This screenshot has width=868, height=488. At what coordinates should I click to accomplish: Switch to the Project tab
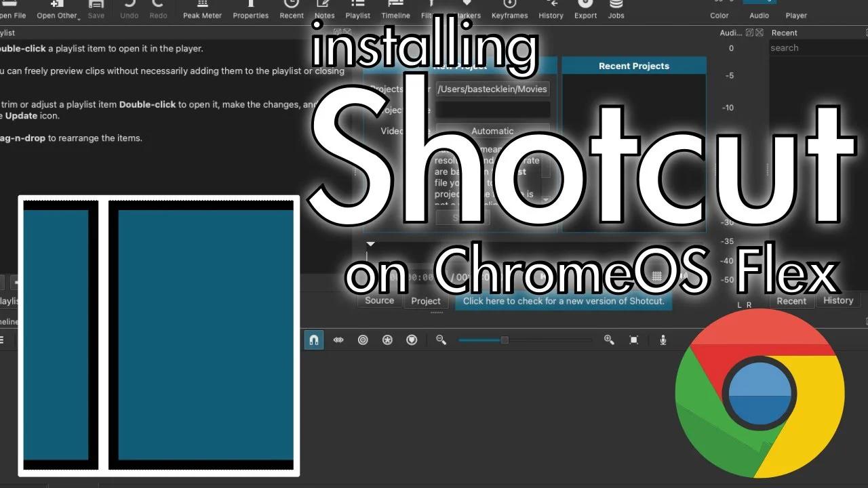click(x=426, y=300)
